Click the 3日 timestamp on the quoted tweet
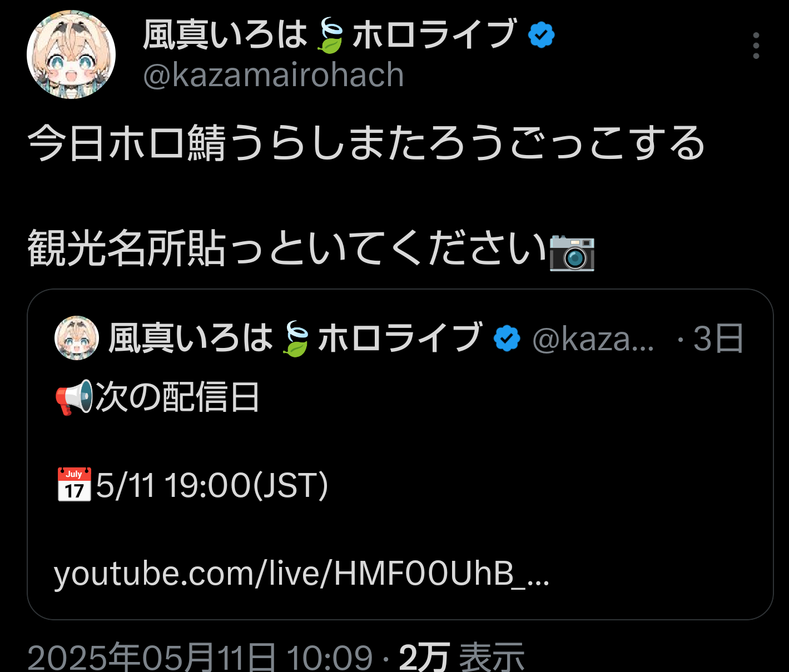This screenshot has width=789, height=672. [718, 339]
